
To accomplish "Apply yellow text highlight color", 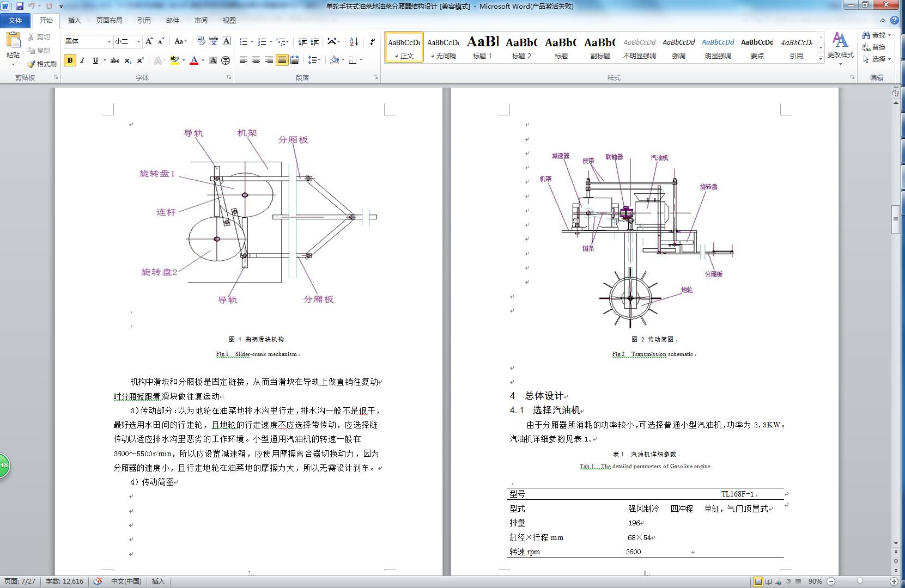I will [174, 60].
